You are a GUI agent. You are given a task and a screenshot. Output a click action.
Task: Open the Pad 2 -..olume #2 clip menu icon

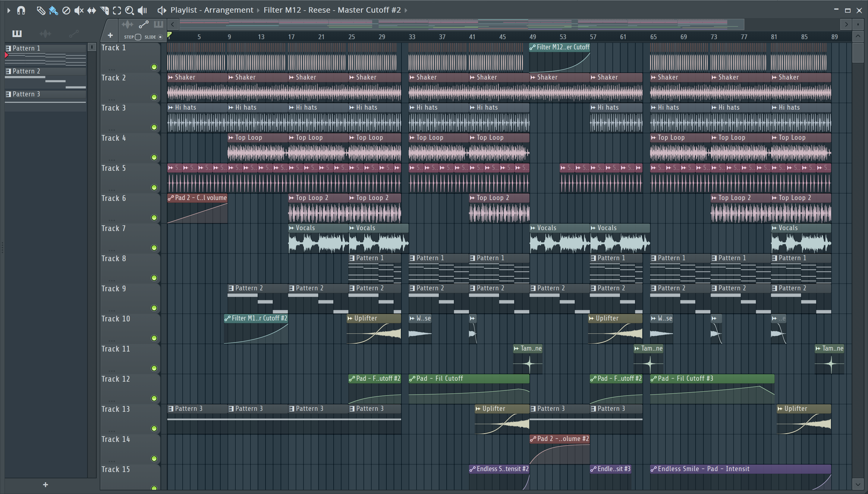(x=533, y=439)
